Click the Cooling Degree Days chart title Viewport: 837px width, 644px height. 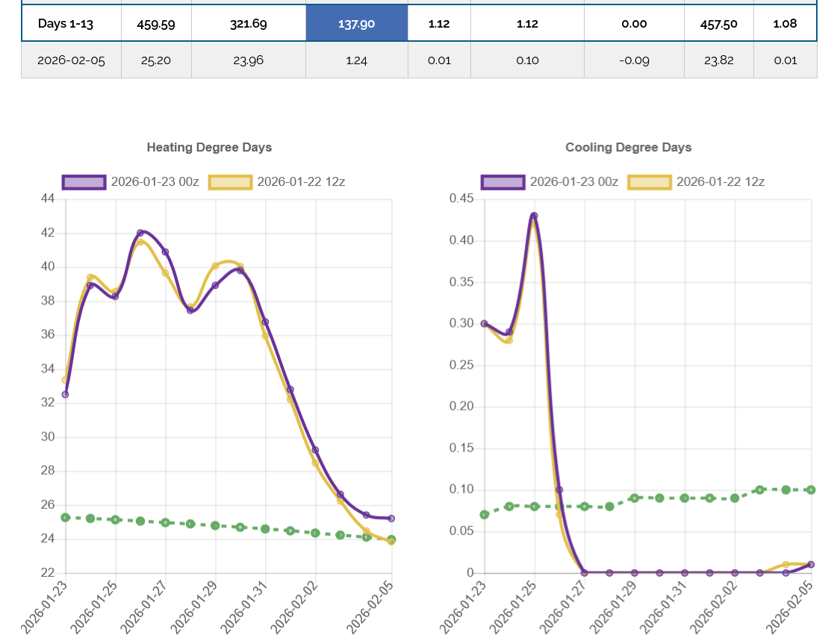coord(628,147)
